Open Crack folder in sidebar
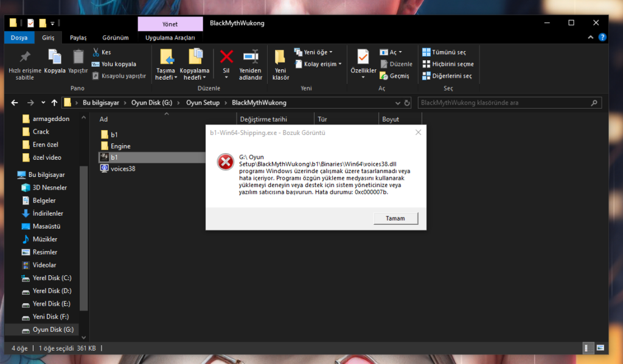623x364 pixels. (x=36, y=131)
